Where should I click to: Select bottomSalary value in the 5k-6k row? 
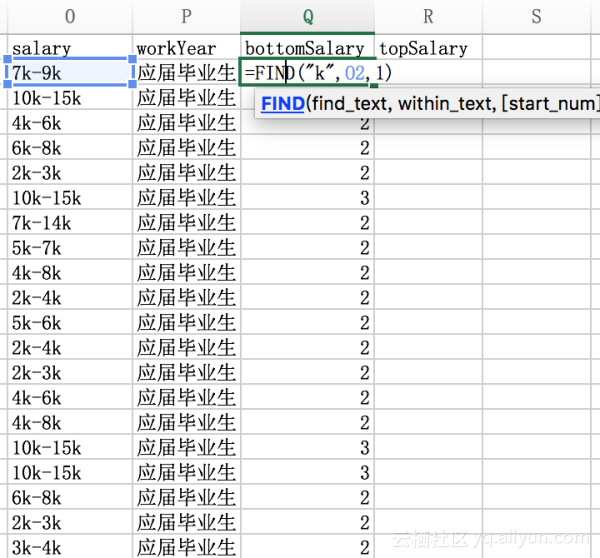(308, 323)
